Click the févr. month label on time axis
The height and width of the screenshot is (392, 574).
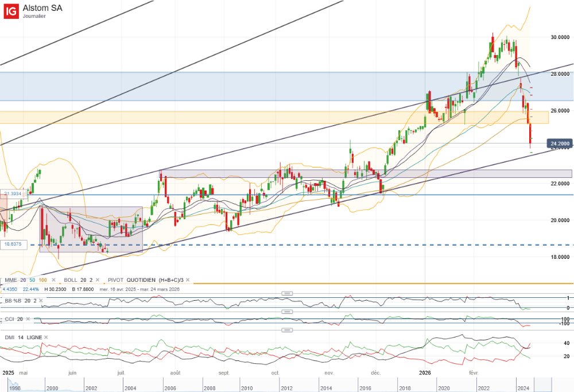click(x=474, y=373)
